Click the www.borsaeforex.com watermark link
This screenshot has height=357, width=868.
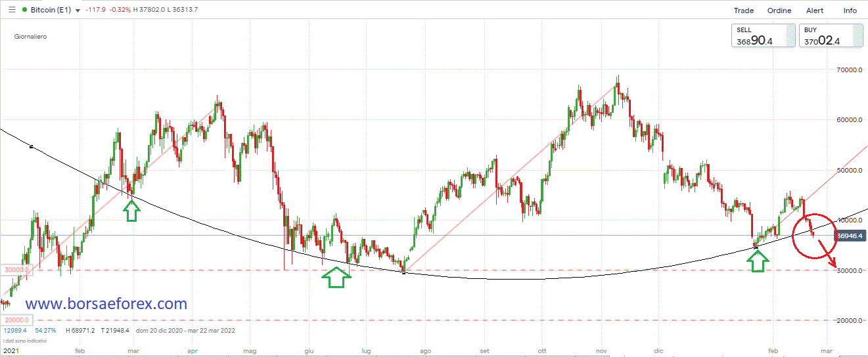click(x=106, y=304)
